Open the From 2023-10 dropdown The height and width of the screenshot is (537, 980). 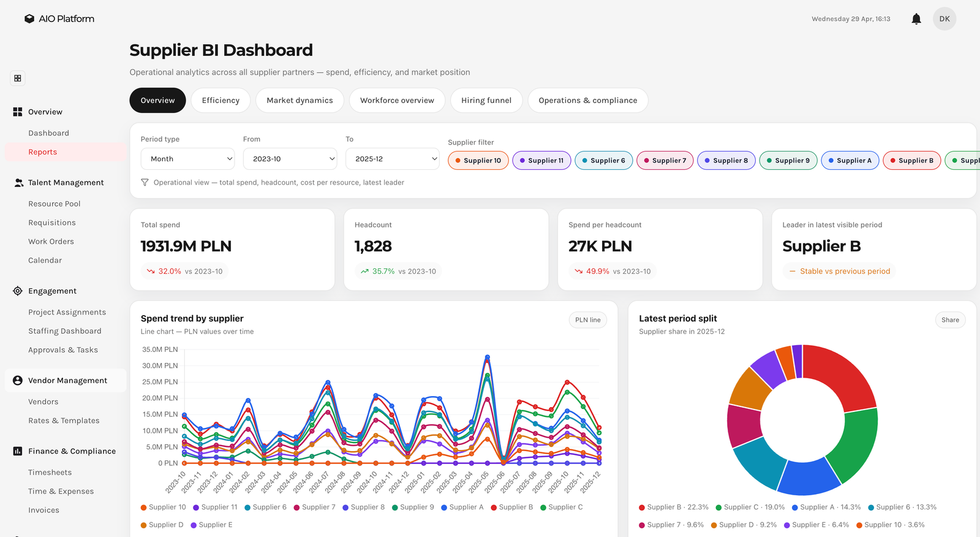click(290, 159)
